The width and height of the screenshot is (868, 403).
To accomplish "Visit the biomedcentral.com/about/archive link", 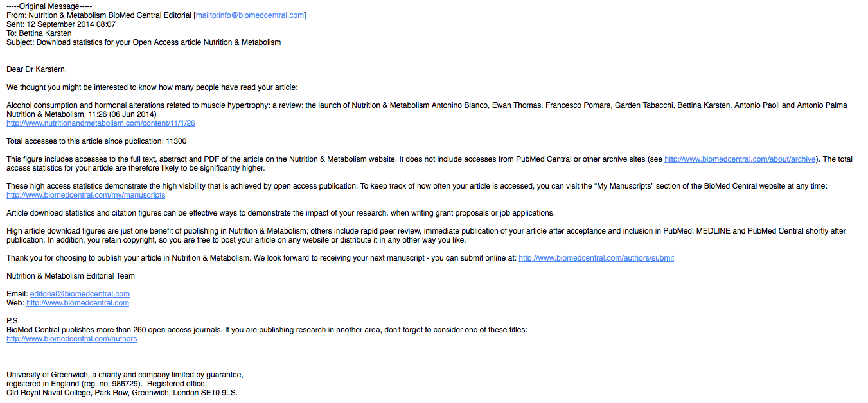I will click(x=740, y=159).
